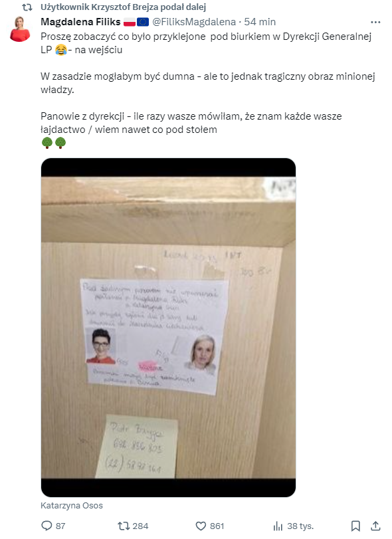Screen dimensions: 392x539
Task: Bookmark this tweet
Action: click(x=355, y=526)
